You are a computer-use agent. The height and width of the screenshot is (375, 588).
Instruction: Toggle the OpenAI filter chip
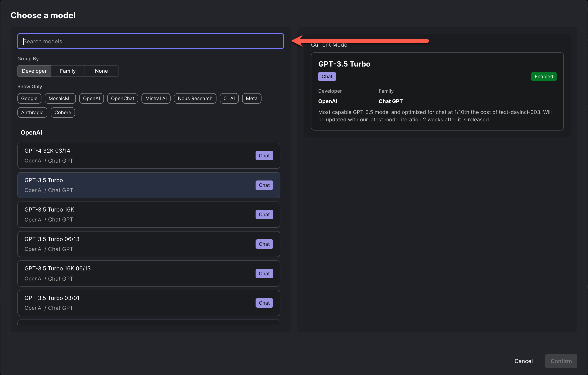point(92,98)
